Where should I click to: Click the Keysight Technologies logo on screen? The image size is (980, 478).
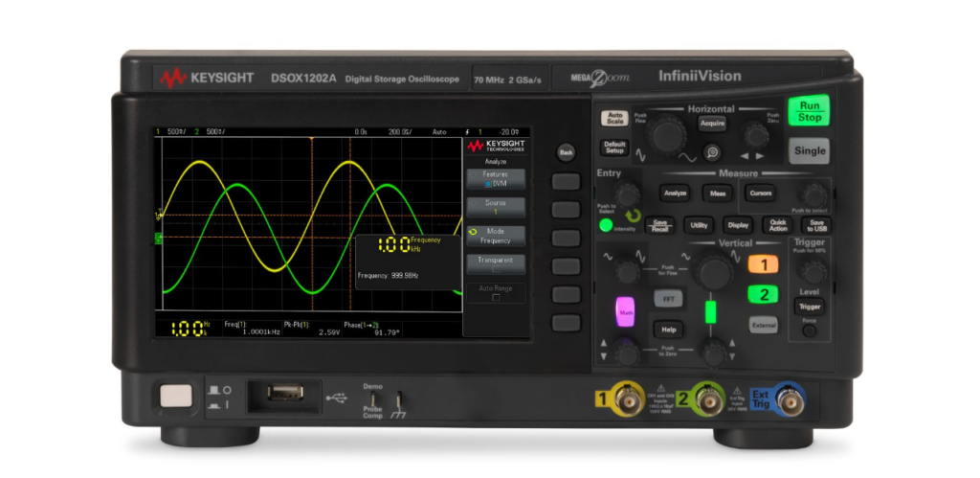(x=496, y=146)
